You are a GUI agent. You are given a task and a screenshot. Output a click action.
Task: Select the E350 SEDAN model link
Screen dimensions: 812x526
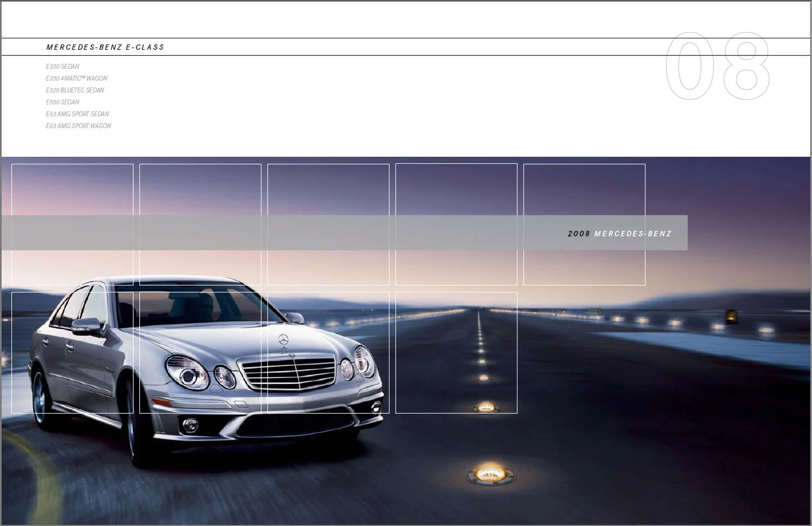(x=62, y=66)
